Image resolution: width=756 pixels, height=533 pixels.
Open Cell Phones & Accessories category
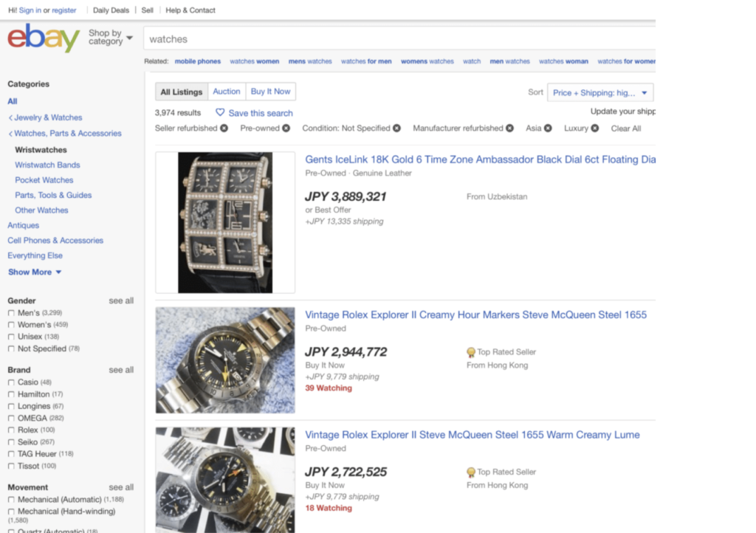click(55, 241)
